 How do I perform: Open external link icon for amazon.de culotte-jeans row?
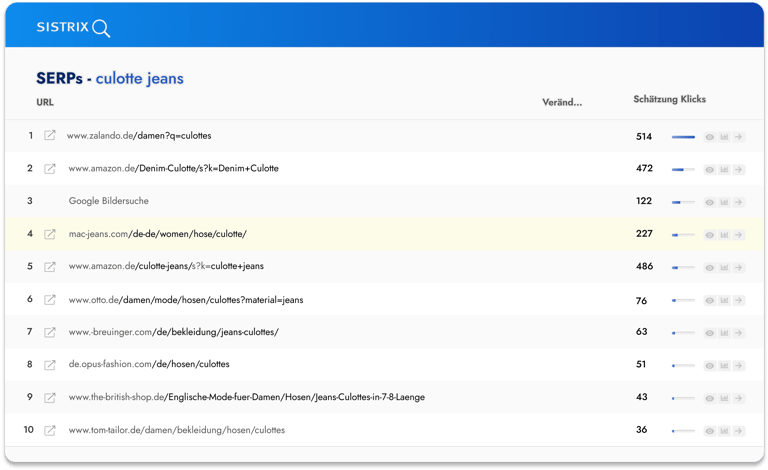pyautogui.click(x=49, y=267)
